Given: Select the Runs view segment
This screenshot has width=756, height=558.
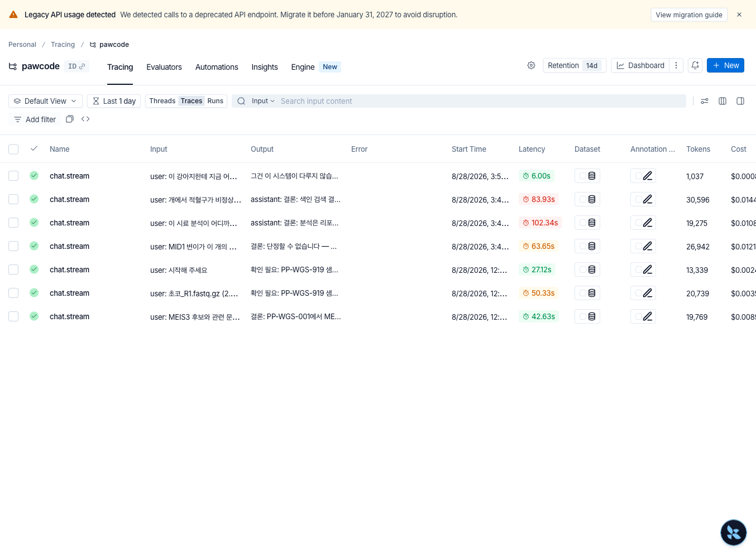Looking at the screenshot, I should [x=216, y=101].
